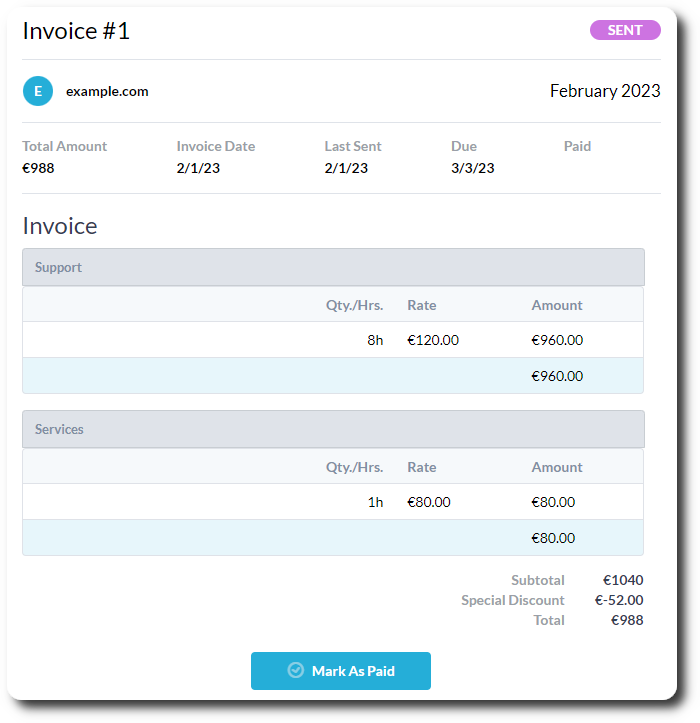Click the Support section total €960.00
The image size is (700, 723).
click(557, 376)
